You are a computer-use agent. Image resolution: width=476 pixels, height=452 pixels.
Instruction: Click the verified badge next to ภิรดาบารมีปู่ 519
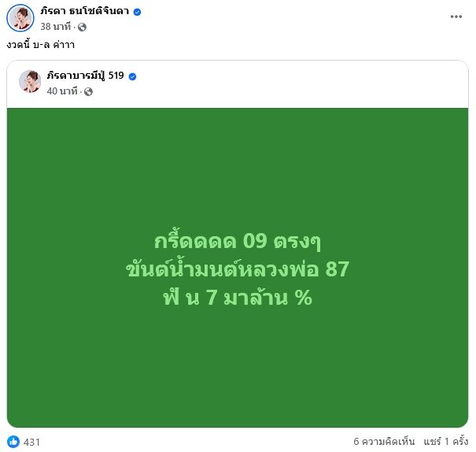point(132,76)
